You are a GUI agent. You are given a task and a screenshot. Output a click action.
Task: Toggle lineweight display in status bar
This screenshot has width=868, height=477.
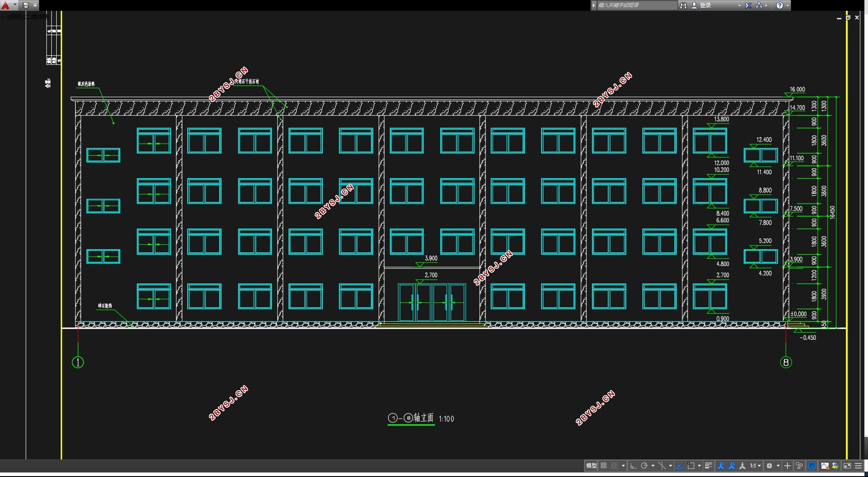click(x=709, y=466)
